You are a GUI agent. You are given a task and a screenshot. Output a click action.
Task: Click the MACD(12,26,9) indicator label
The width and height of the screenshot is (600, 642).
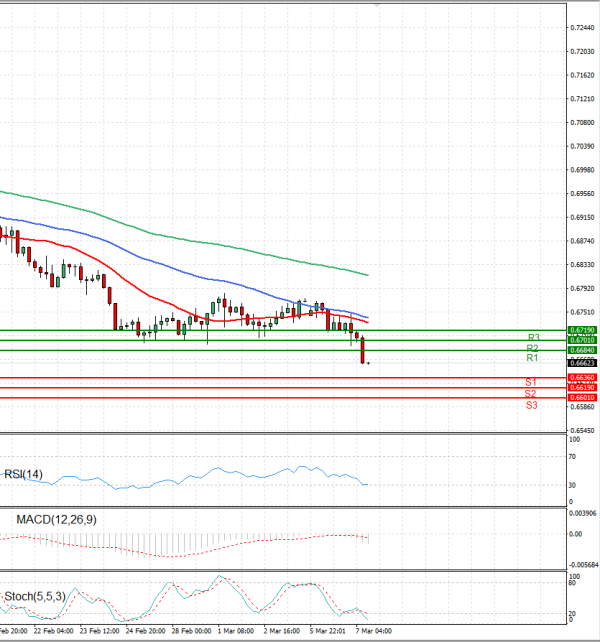click(56, 519)
